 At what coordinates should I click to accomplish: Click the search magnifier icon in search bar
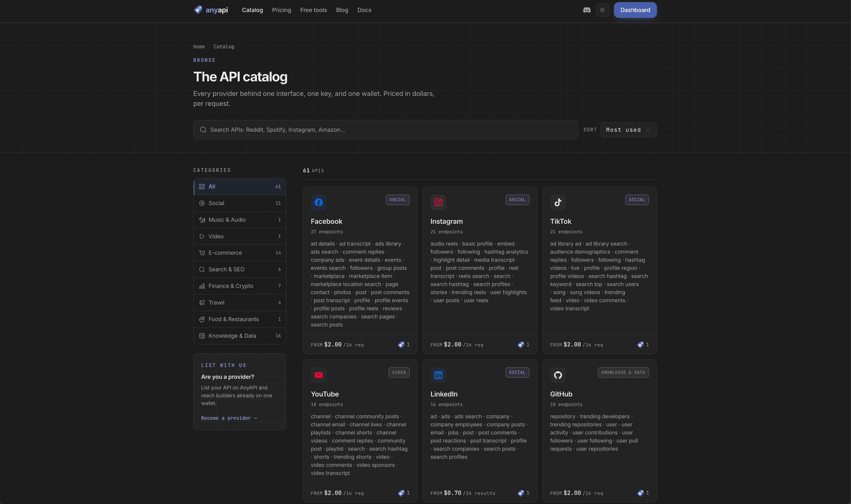[203, 130]
